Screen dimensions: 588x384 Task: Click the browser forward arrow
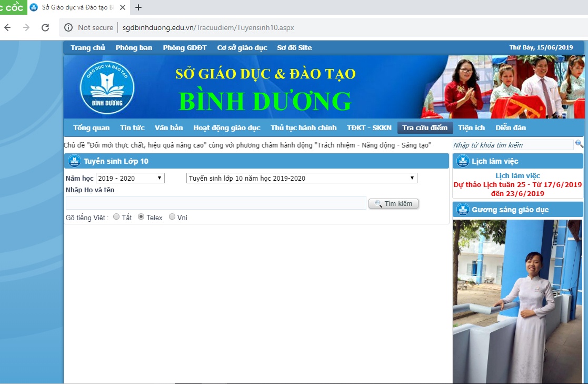click(26, 27)
